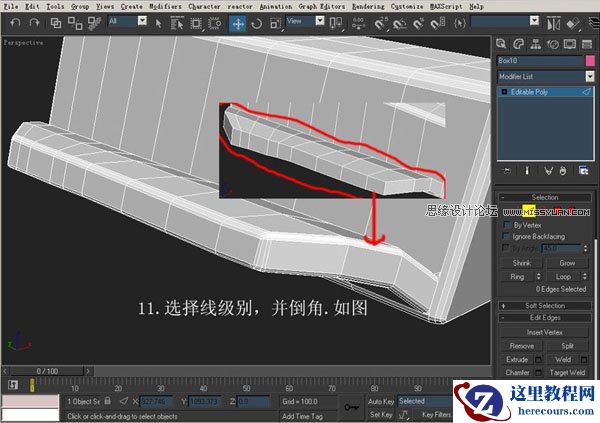
Task: Toggle Auto Key animation mode
Action: click(x=381, y=401)
